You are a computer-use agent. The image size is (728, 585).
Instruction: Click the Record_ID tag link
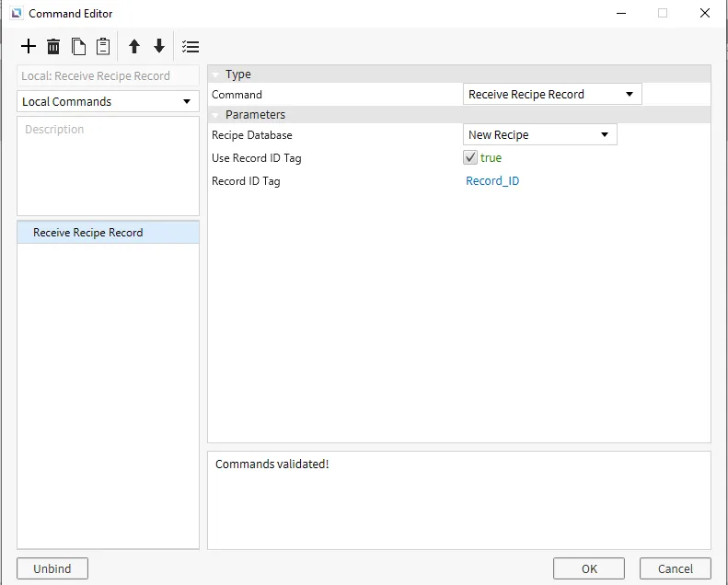pos(492,181)
